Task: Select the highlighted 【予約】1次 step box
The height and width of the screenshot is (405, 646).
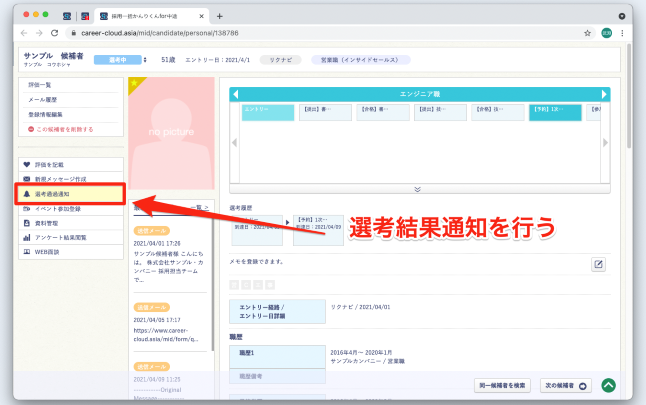Action: [x=554, y=112]
